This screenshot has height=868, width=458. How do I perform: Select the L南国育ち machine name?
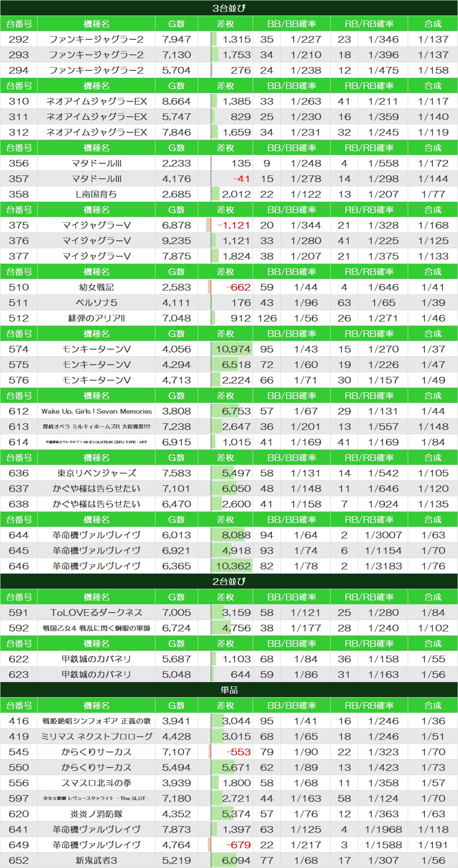(x=96, y=194)
